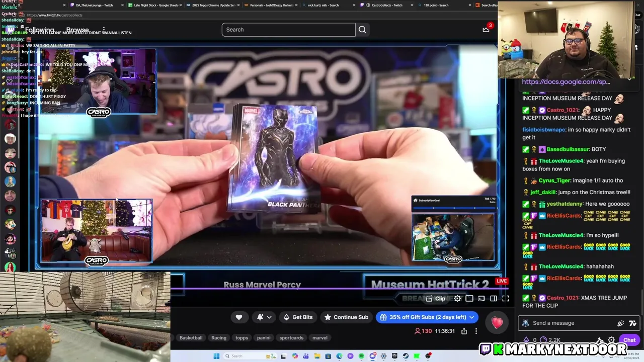Select the marvel tag
Viewport: 644px width, 362px height.
pos(320,338)
